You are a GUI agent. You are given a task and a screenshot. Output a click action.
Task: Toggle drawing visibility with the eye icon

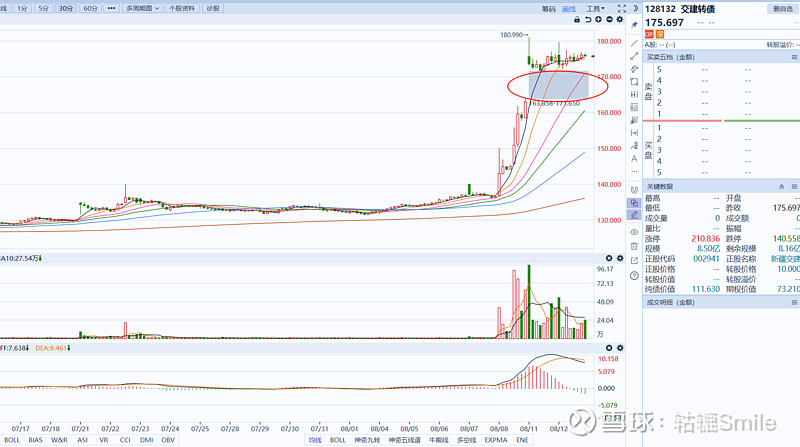coord(634,232)
